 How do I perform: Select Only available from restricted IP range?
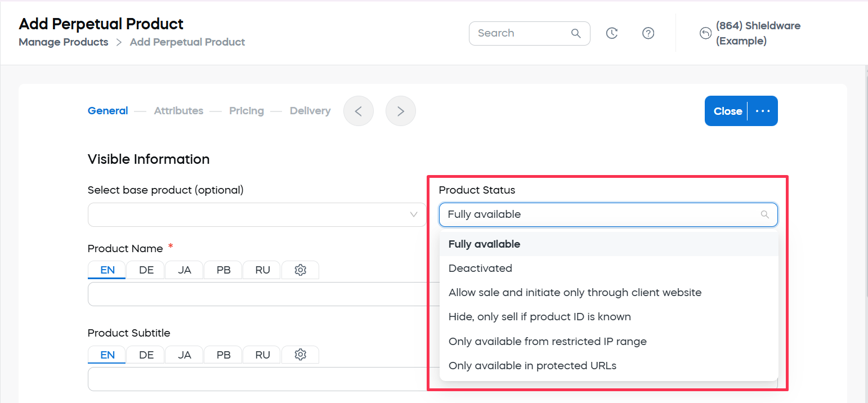tap(609, 342)
